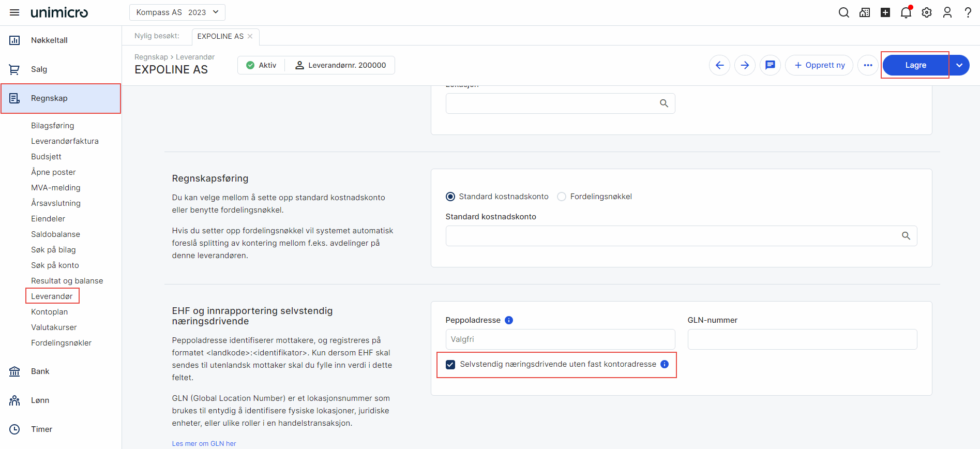Go to previous supplier with left arrow
Viewport: 980px width, 449px height.
tap(719, 65)
